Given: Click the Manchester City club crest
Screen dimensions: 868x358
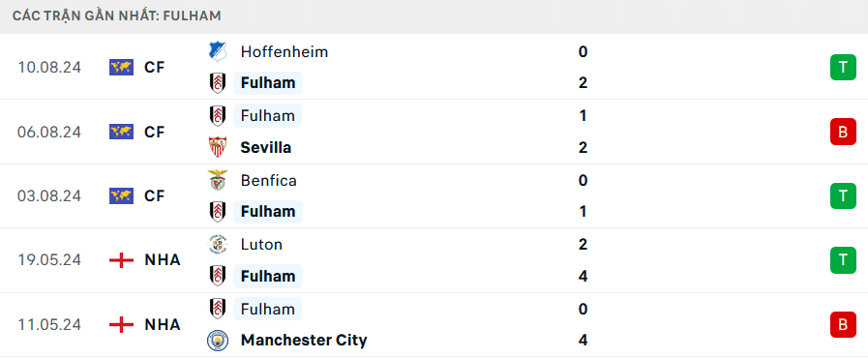Looking at the screenshot, I should (x=218, y=340).
